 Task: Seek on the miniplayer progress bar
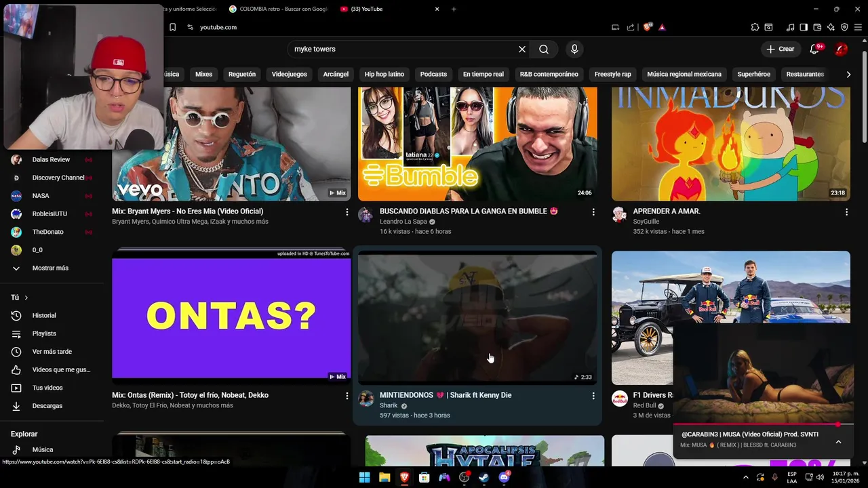click(x=763, y=425)
